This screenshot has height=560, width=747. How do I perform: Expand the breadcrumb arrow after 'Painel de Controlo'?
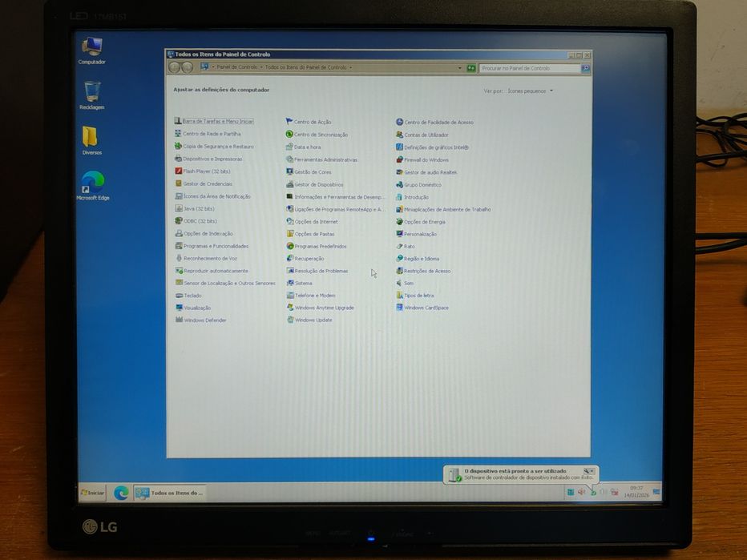[x=261, y=67]
